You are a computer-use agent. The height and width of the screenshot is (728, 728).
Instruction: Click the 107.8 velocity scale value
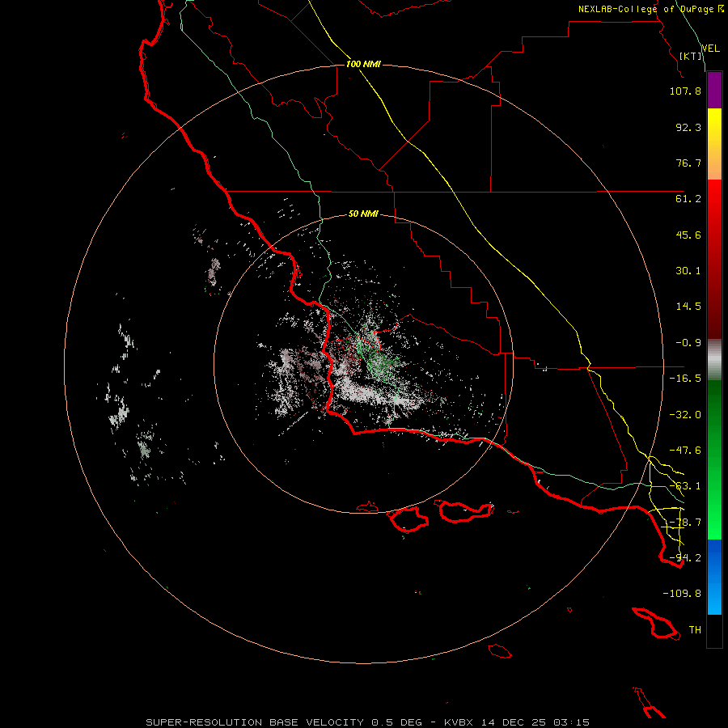685,91
